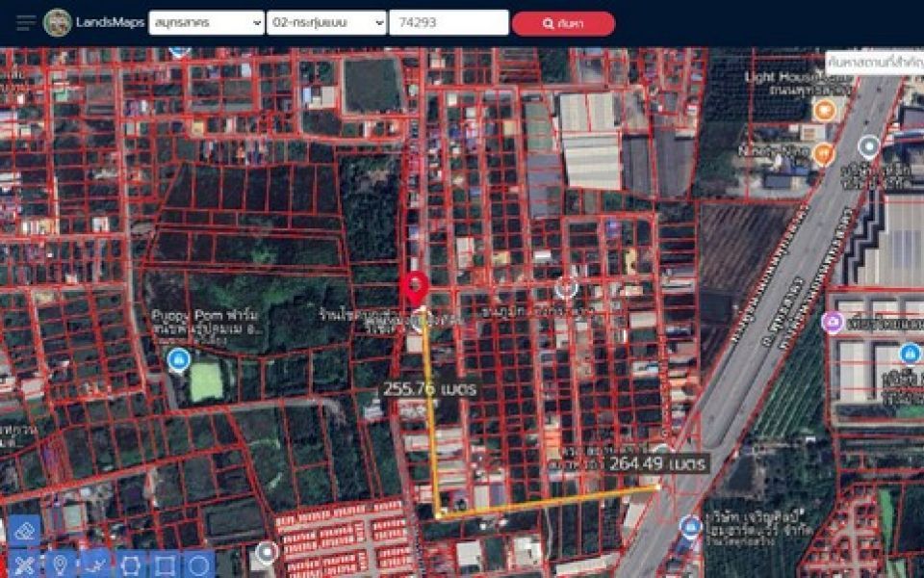The image size is (924, 578).
Task: Click the purple shopping marker near the highway
Action: 833,323
